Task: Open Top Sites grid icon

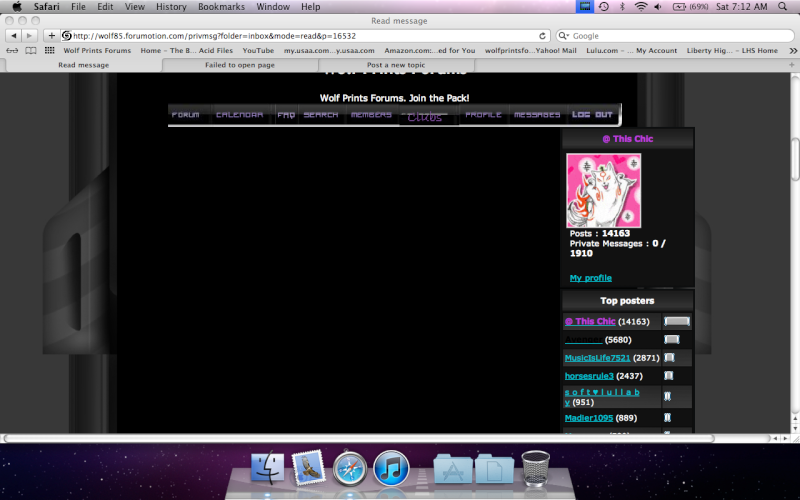Action: [49, 51]
